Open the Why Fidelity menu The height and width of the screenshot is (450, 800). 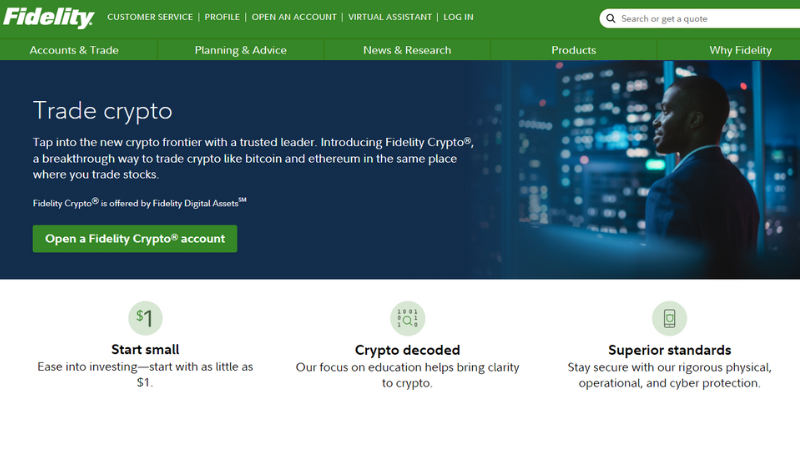[x=740, y=50]
